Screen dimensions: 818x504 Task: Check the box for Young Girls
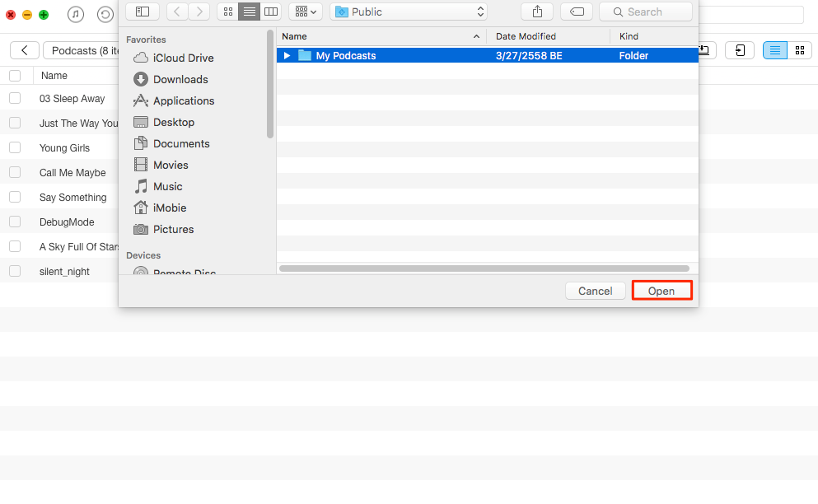click(15, 147)
